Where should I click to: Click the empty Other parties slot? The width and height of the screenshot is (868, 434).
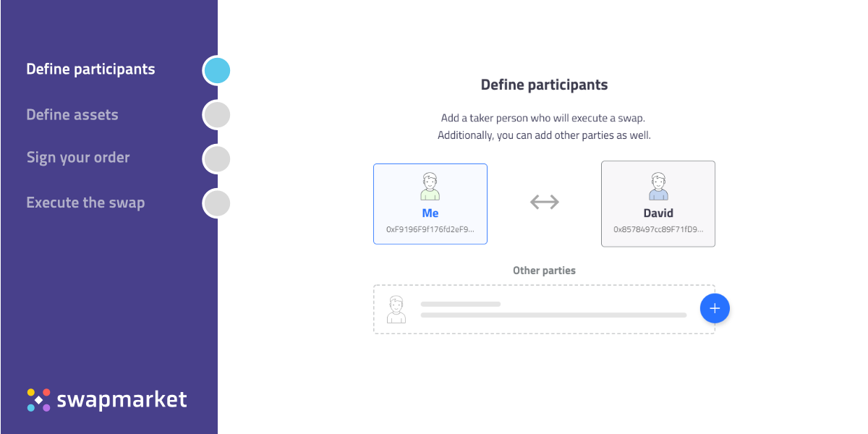(x=535, y=309)
